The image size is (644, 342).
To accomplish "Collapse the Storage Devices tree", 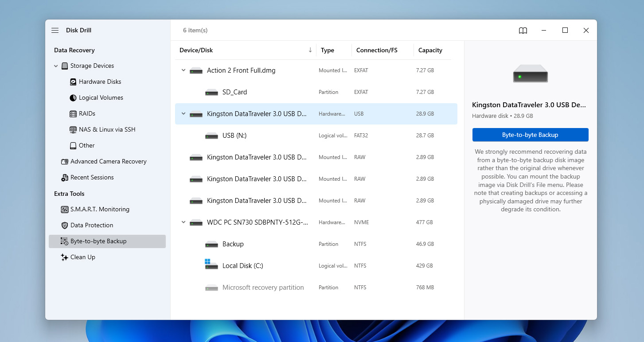I will tap(56, 66).
